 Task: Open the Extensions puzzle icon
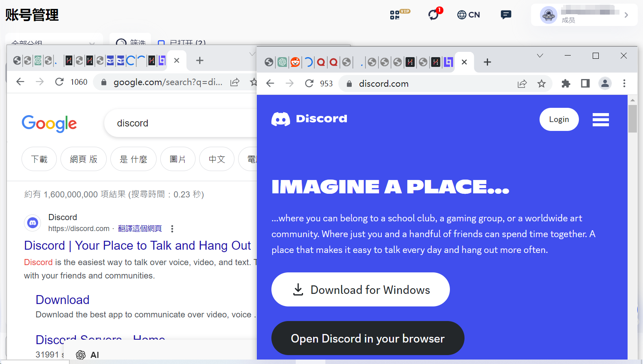(566, 84)
